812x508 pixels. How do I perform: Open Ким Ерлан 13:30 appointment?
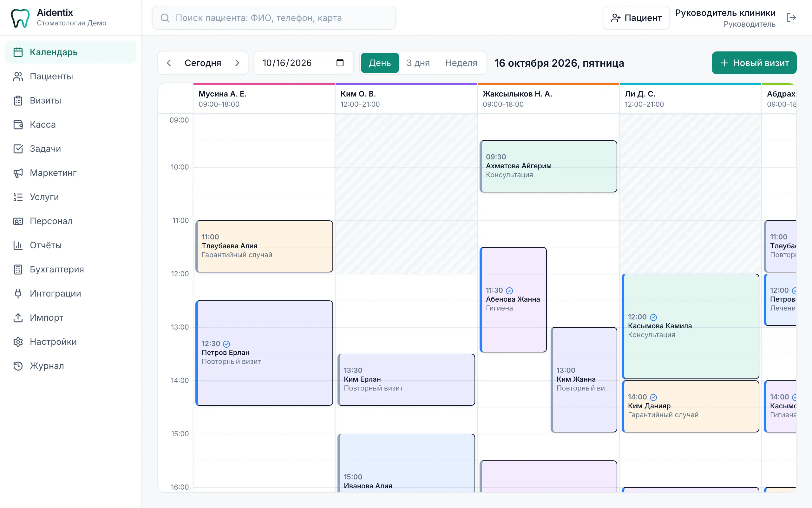coord(406,380)
